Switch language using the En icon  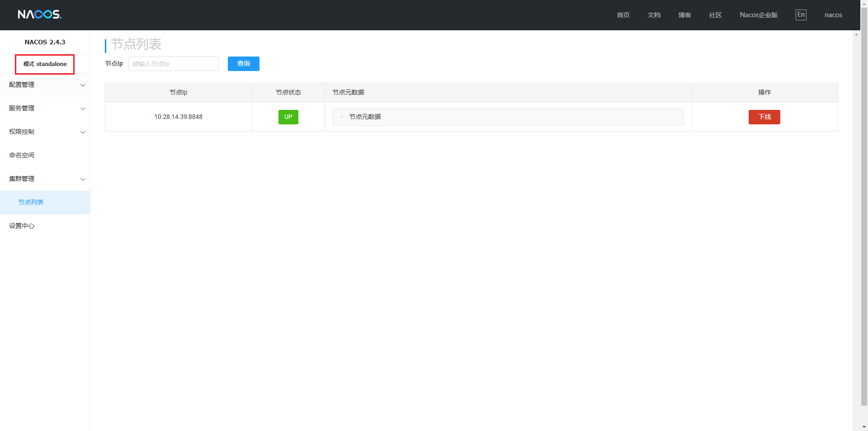click(801, 15)
